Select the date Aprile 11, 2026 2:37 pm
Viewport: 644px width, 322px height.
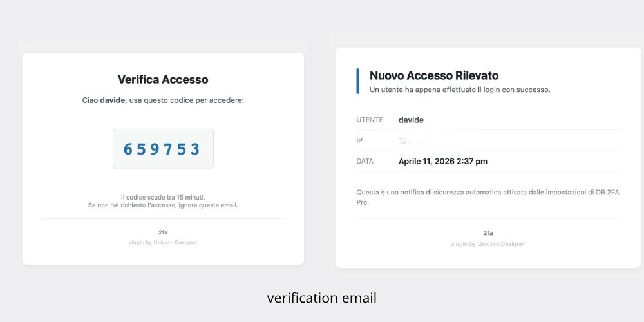coord(443,162)
